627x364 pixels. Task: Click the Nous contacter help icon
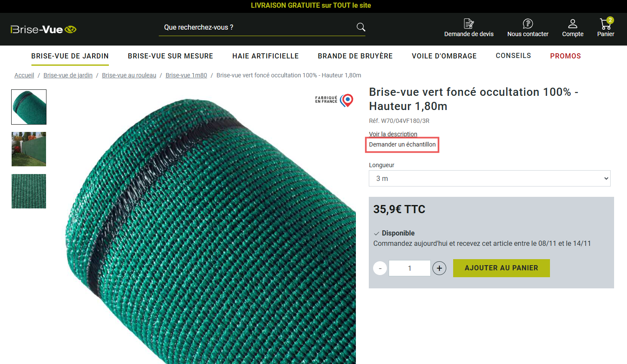528,24
